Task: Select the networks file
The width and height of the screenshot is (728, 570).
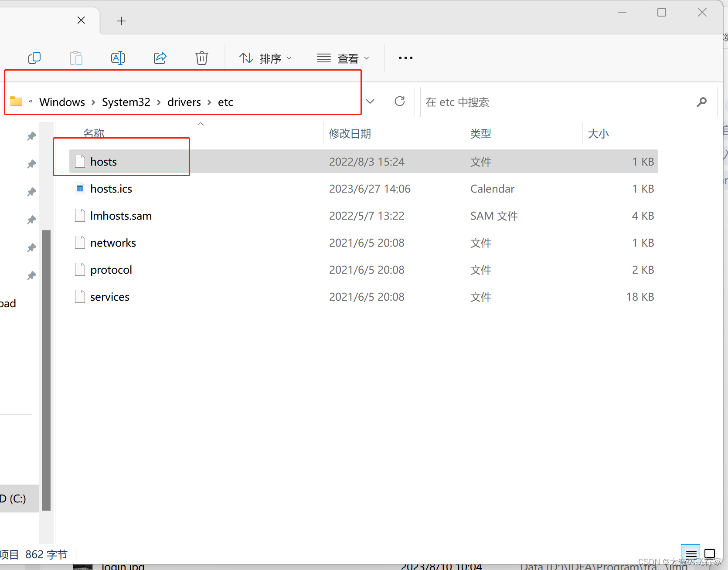Action: click(x=363, y=243)
